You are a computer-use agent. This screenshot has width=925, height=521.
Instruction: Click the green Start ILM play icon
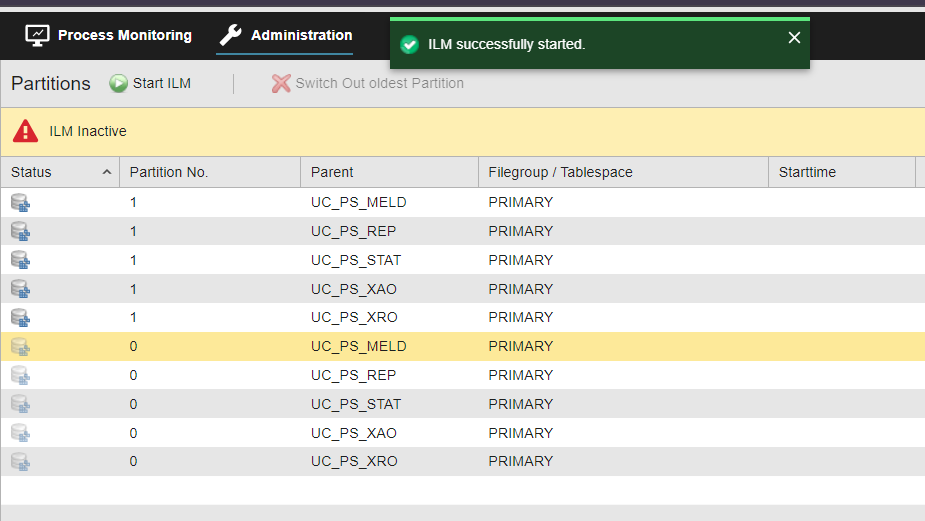(x=119, y=83)
